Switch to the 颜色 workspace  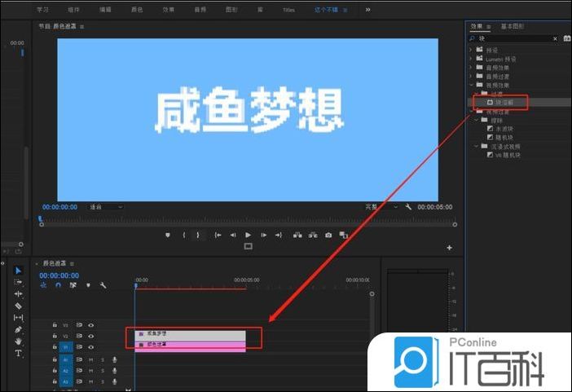pyautogui.click(x=137, y=10)
